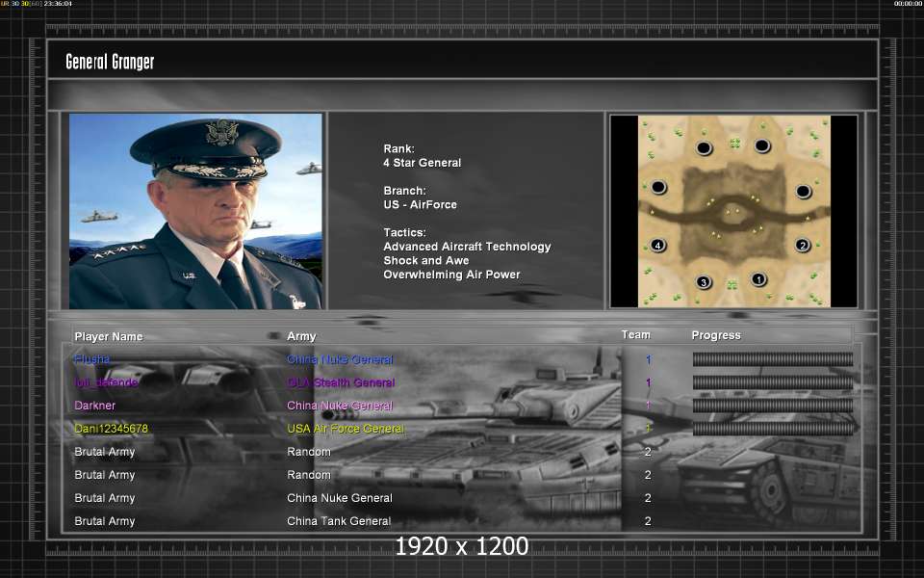
Task: Click the "US - AirForce" text
Action: 421,204
